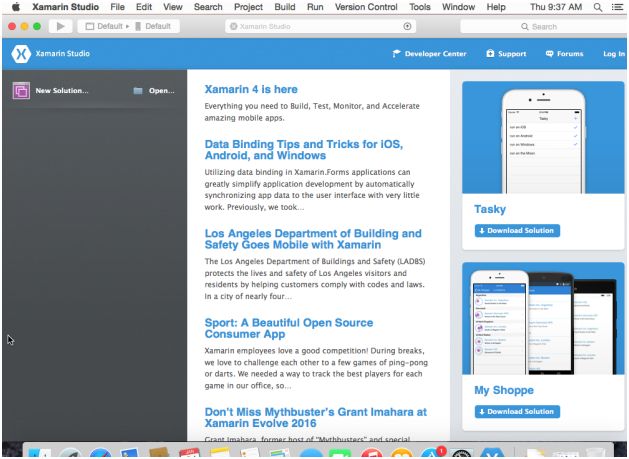Viewport: 629px width, 459px height.
Task: Open the Build menu
Action: point(285,7)
